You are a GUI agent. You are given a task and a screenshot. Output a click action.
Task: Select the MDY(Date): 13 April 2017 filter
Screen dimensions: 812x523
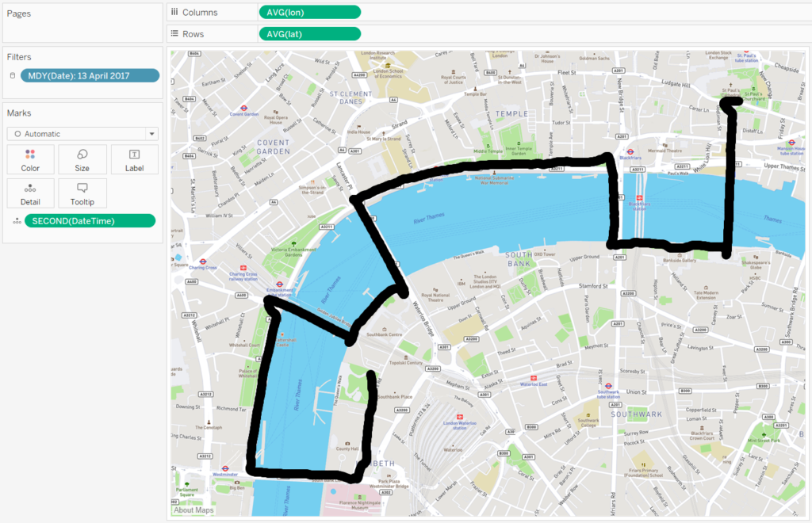(x=90, y=75)
